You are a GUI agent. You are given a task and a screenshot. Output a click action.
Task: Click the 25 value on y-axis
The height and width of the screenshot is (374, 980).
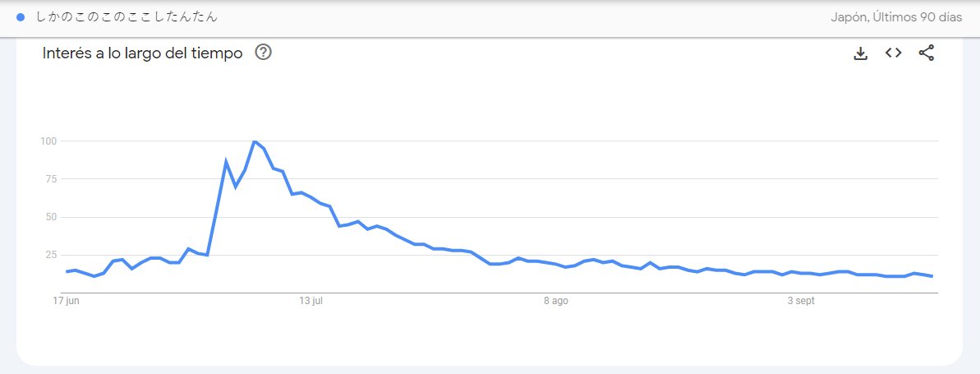[x=51, y=255]
